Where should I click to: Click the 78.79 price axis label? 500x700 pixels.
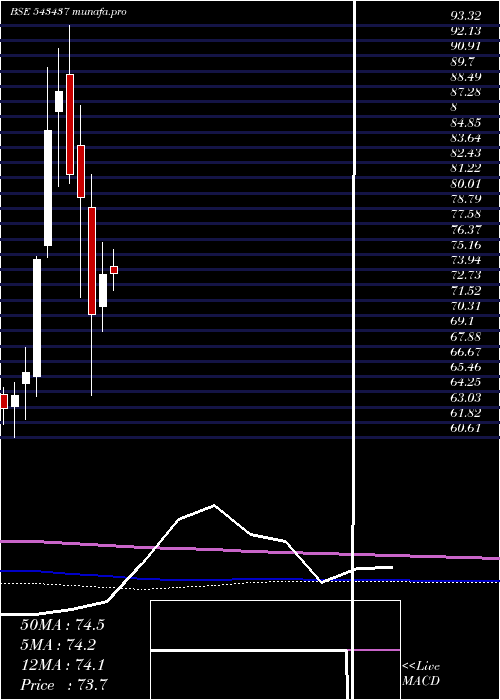point(466,199)
